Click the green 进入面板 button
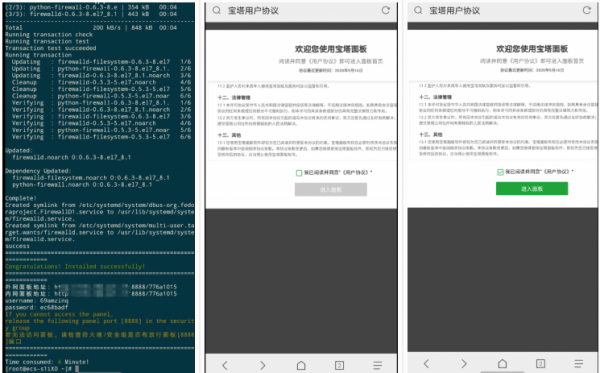The width and height of the screenshot is (600, 373). tap(532, 189)
